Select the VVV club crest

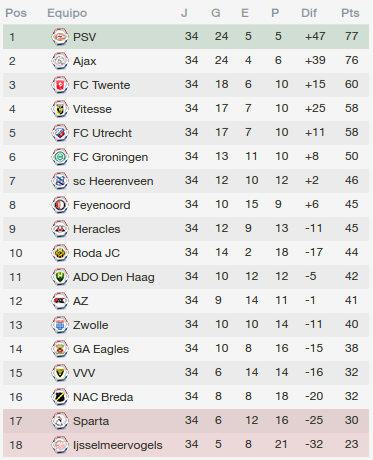(x=60, y=373)
